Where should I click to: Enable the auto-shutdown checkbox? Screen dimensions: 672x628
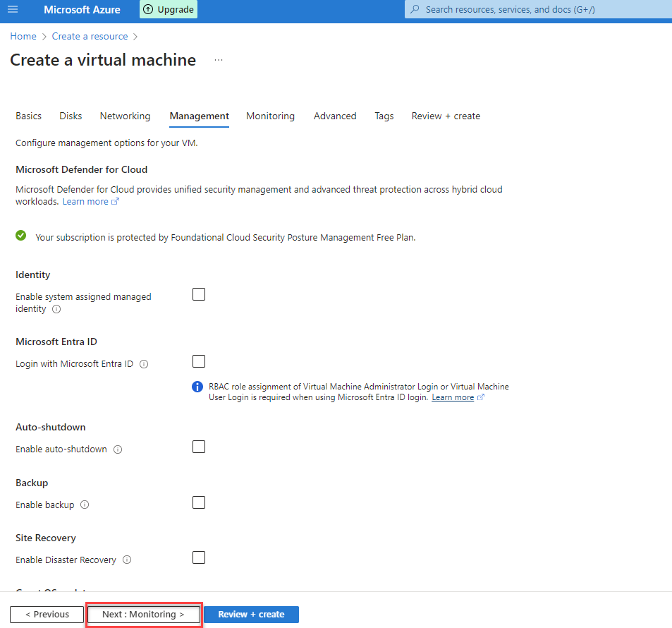198,446
